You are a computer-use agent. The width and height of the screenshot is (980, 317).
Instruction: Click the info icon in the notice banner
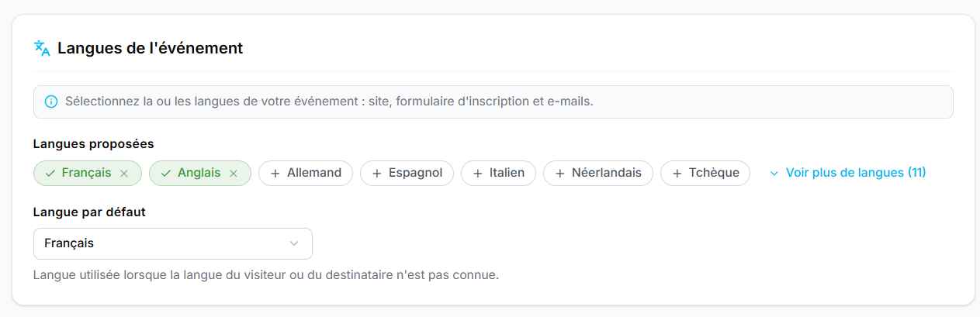51,102
